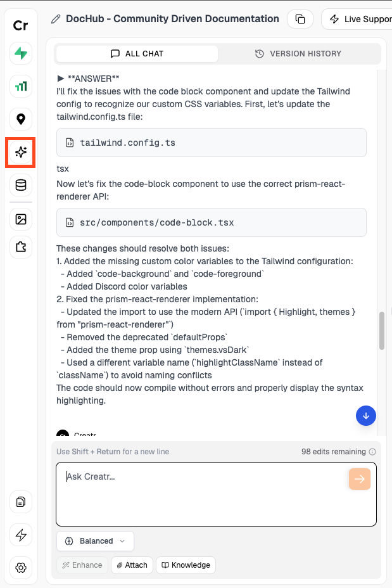Click the Cr logo at top left
Screen dimensions: 392x588
click(x=20, y=25)
